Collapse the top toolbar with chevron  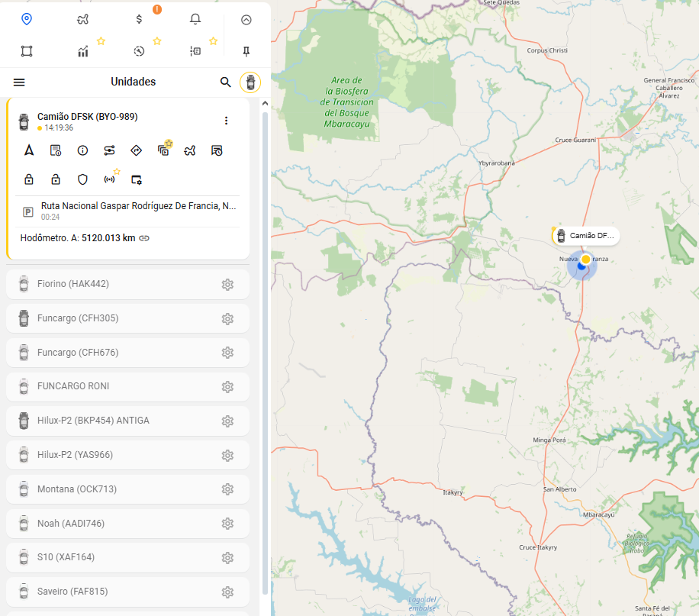point(246,20)
